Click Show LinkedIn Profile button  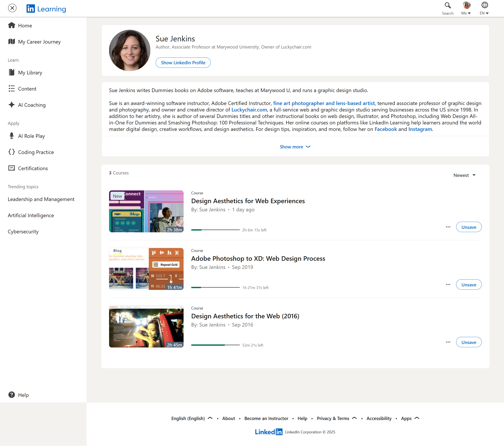tap(183, 63)
